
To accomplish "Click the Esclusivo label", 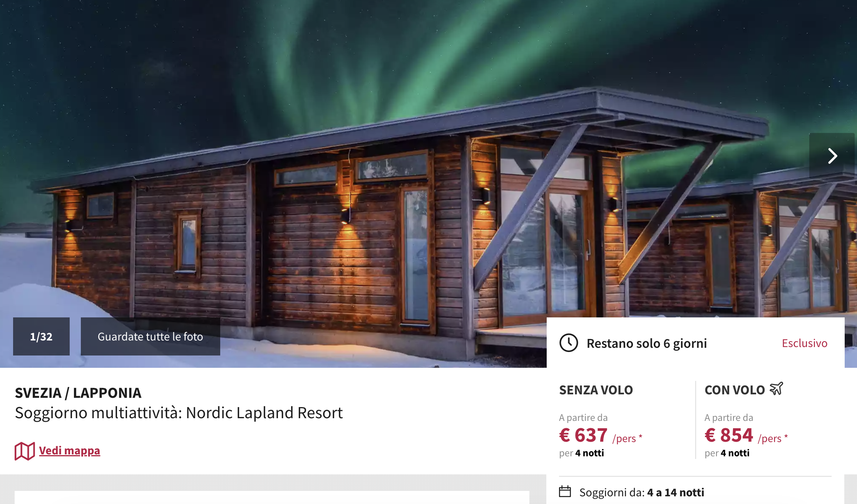I will (x=804, y=343).
